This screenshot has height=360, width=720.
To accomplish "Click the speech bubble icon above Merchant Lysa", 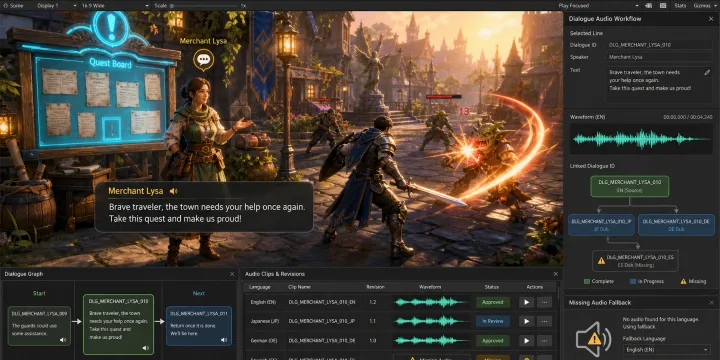I will click(203, 60).
